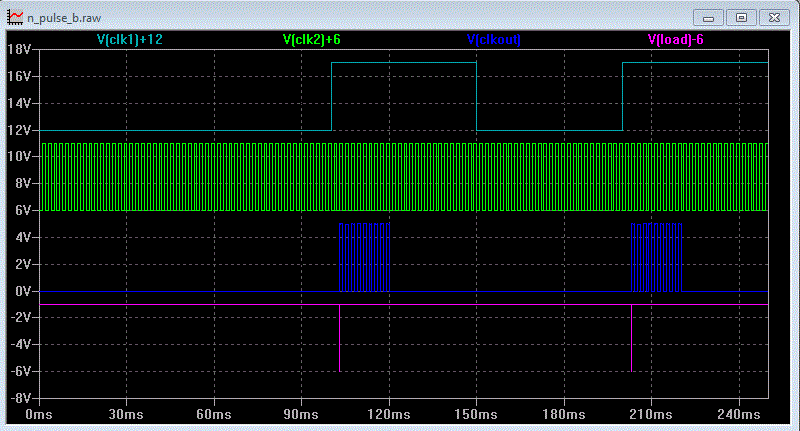Click the 150ms time axis label

[x=476, y=415]
